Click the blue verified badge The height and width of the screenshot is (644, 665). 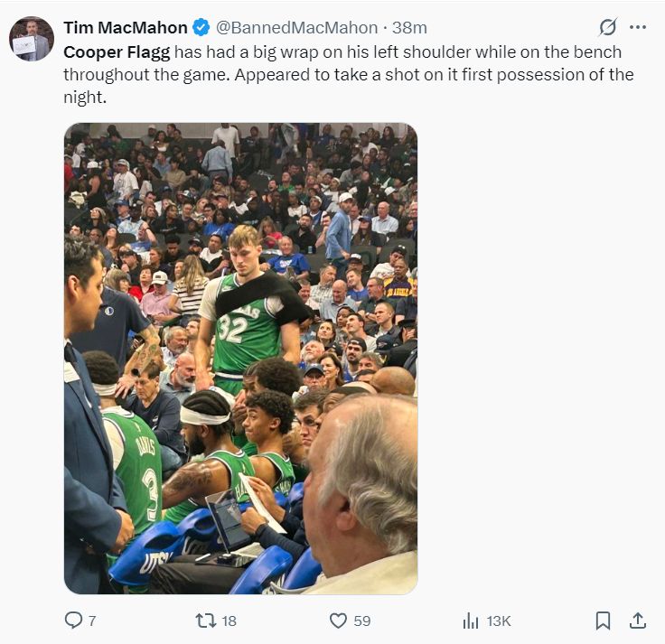pyautogui.click(x=201, y=28)
